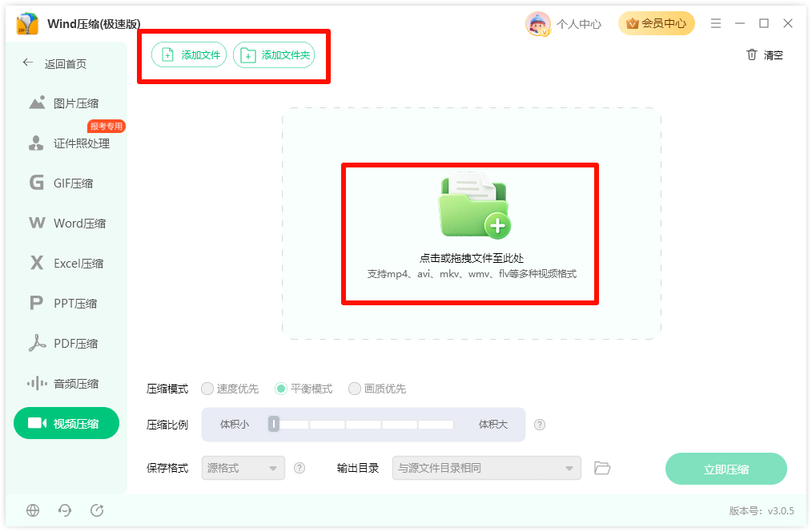Open 个人中心
Screen dimensions: 812x532
(578, 24)
